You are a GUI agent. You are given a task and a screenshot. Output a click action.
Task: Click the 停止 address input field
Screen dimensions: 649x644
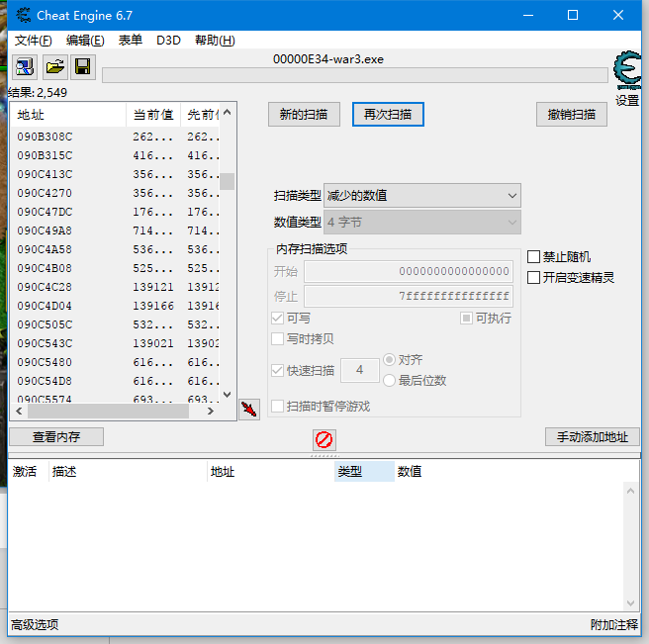[409, 296]
